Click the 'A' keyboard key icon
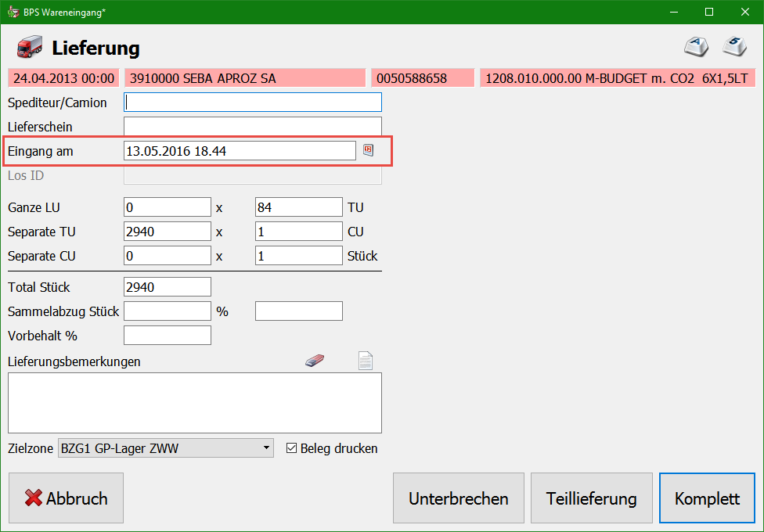764x532 pixels. 696,47
